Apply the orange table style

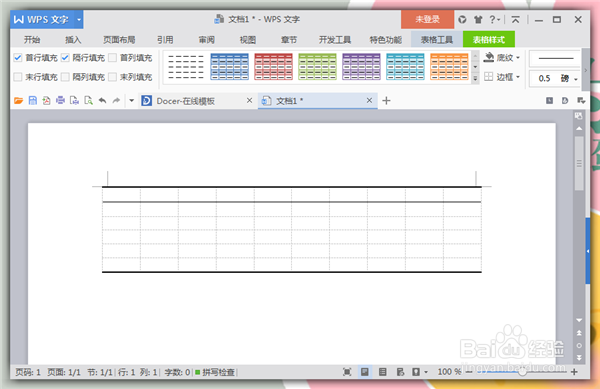pyautogui.click(x=450, y=67)
